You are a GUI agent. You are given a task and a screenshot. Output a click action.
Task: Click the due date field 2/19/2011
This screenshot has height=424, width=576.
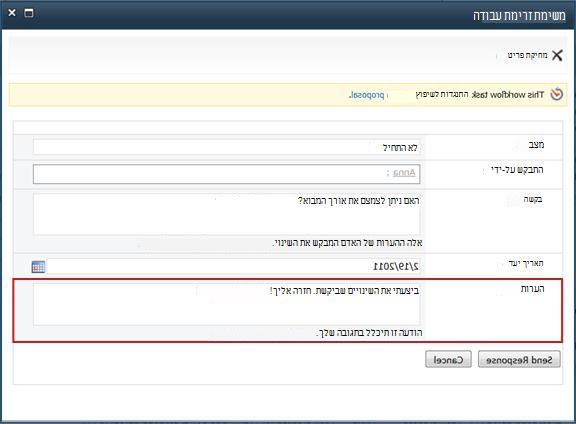[233, 266]
